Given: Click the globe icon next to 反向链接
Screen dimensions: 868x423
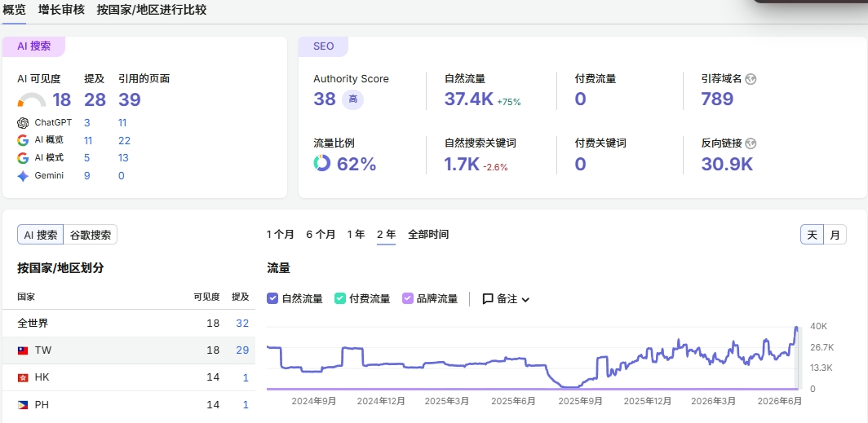Looking at the screenshot, I should click(751, 143).
